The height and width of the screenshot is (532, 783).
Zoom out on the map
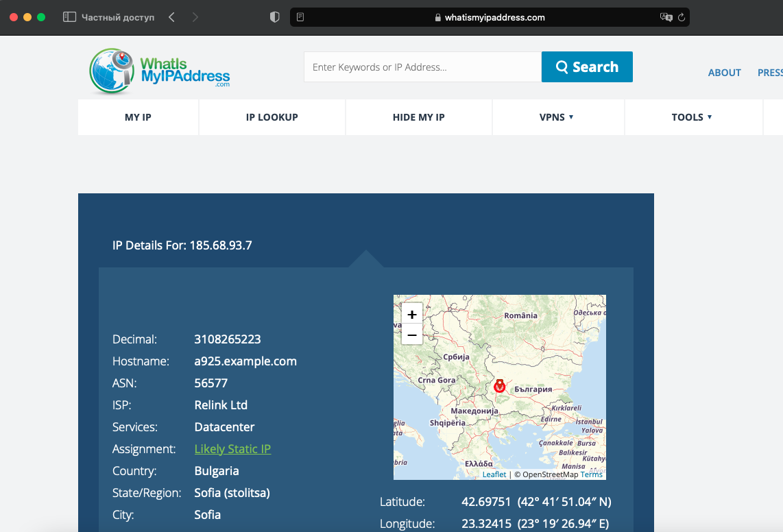coord(412,335)
